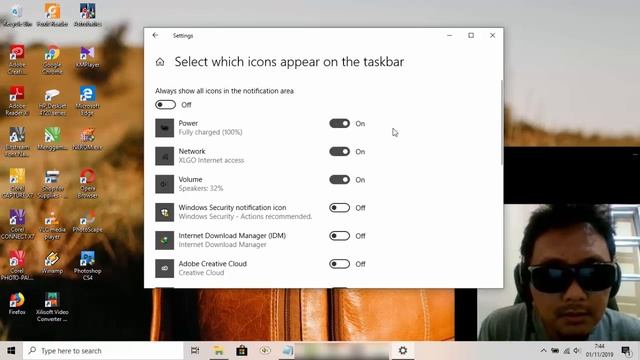Image resolution: width=640 pixels, height=360 pixels.
Task: Go back with the Settings back arrow
Action: pos(156,36)
